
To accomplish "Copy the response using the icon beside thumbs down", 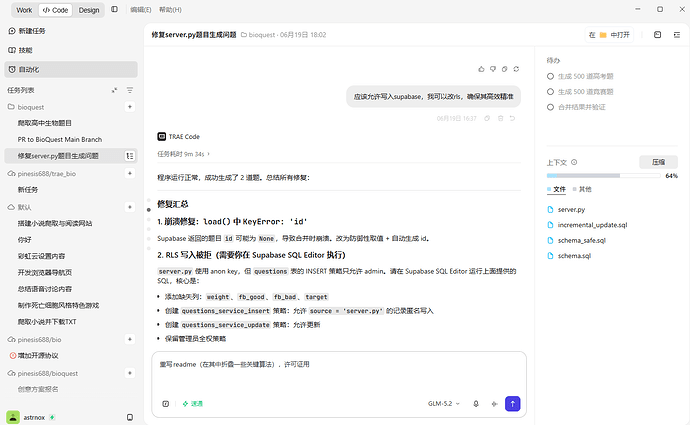I will pos(504,69).
